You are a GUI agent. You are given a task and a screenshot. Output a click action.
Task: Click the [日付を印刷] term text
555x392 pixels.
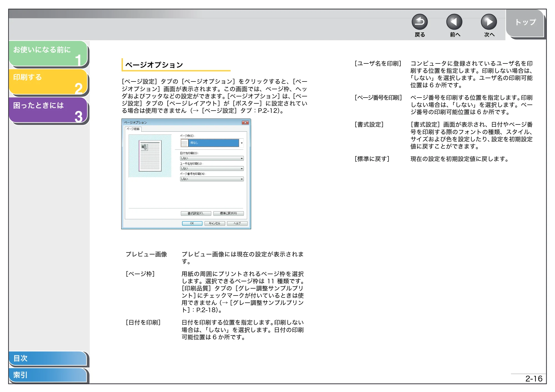143,322
